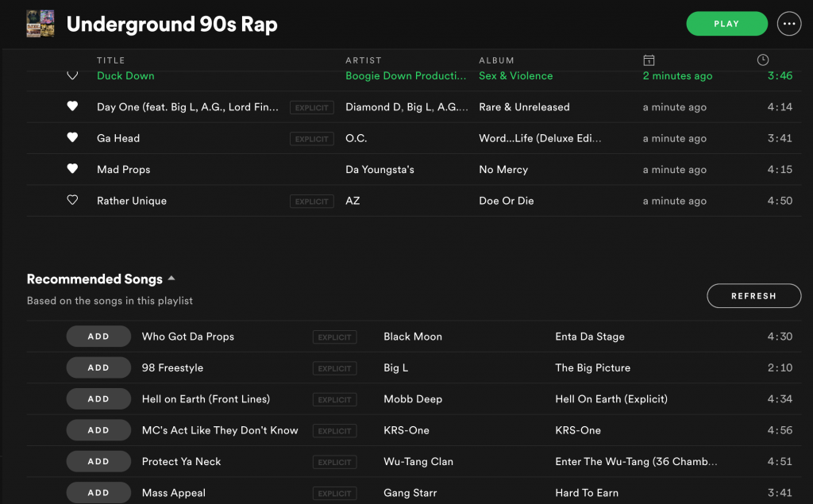Select Who Got Da Props title
The height and width of the screenshot is (504, 813).
(x=188, y=337)
